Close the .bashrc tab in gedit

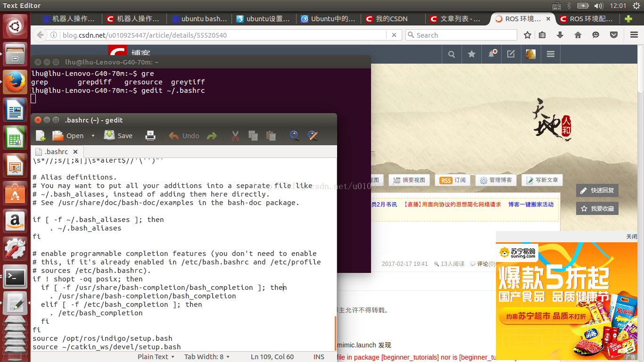pyautogui.click(x=75, y=152)
